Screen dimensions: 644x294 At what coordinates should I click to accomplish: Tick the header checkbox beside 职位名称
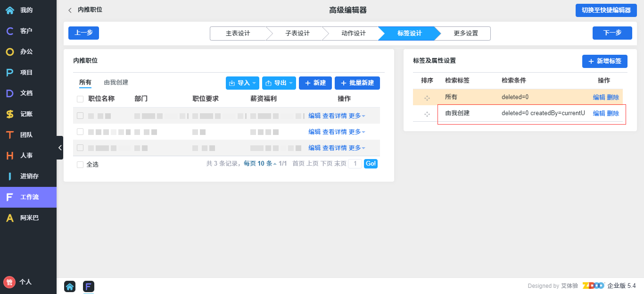tap(80, 99)
